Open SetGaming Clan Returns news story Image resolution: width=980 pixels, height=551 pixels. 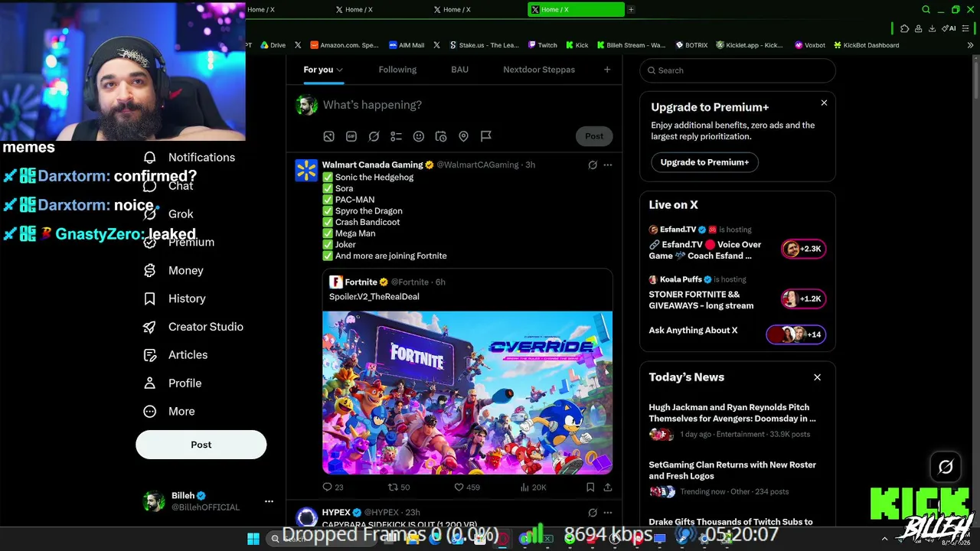[737, 478]
